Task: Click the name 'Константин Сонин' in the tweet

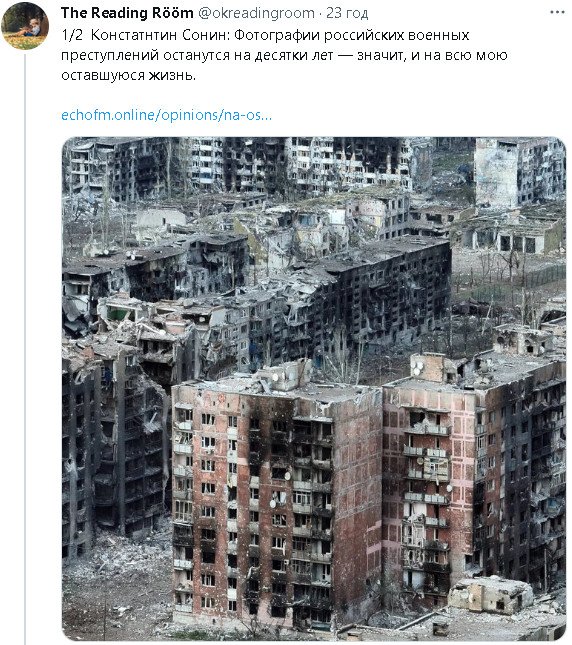Action: (x=158, y=35)
